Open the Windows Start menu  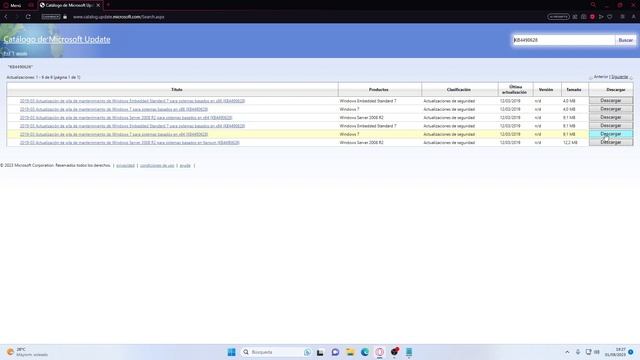[231, 352]
